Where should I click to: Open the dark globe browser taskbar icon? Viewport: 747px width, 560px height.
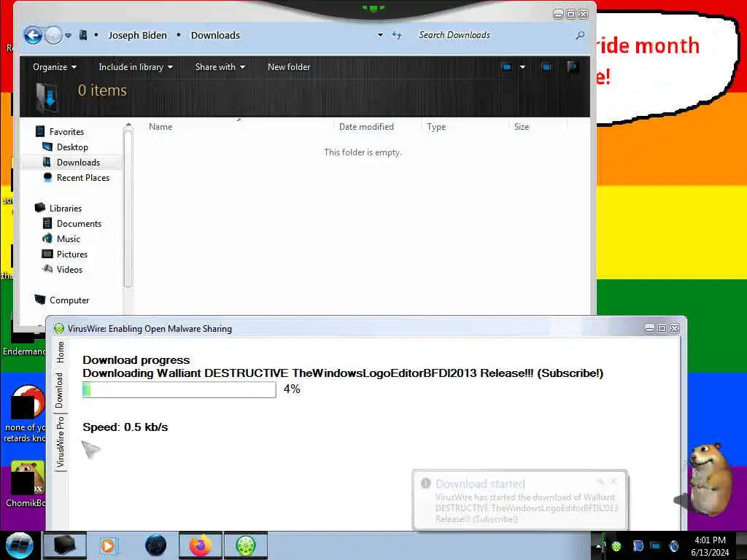[155, 545]
